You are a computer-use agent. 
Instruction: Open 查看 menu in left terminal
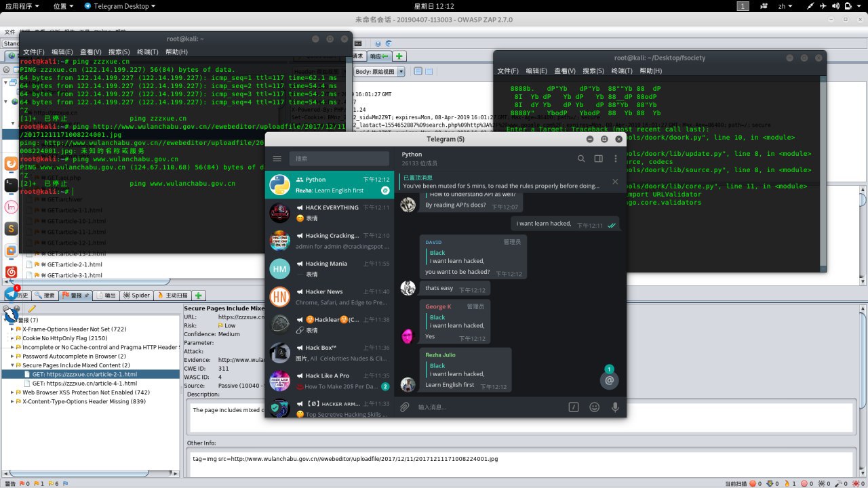click(x=90, y=52)
